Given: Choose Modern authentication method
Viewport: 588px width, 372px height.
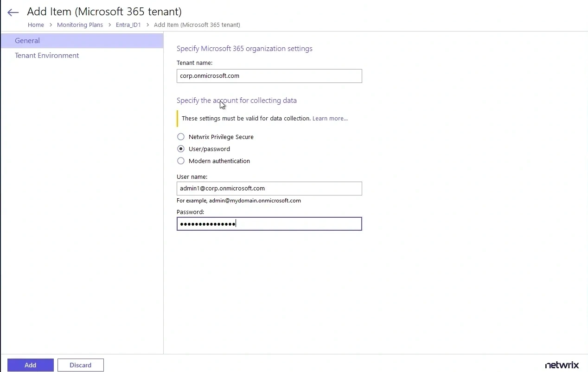Looking at the screenshot, I should [181, 161].
